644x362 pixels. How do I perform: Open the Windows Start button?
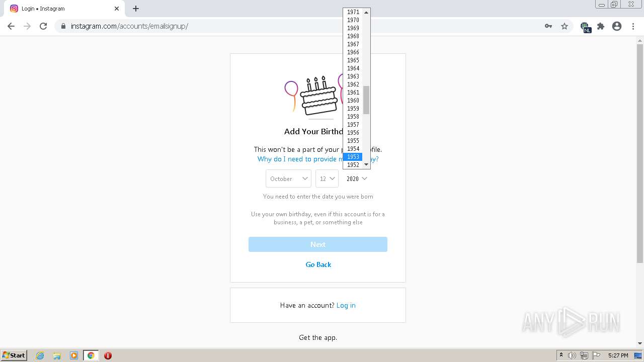pos(14,355)
